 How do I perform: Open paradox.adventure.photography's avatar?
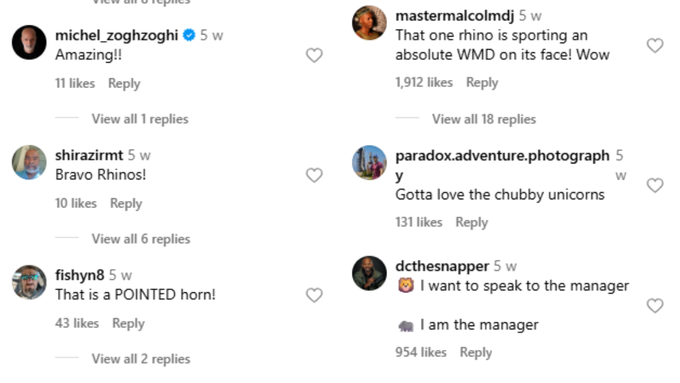[369, 162]
